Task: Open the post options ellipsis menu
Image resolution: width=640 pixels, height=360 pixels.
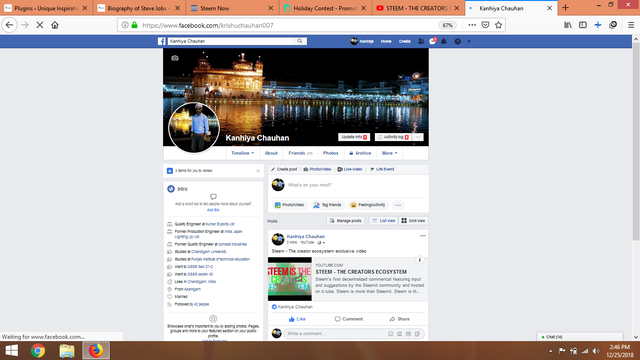Action: click(423, 236)
